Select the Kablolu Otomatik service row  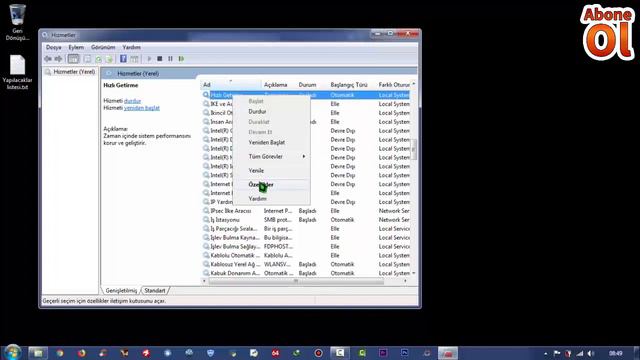click(x=306, y=256)
